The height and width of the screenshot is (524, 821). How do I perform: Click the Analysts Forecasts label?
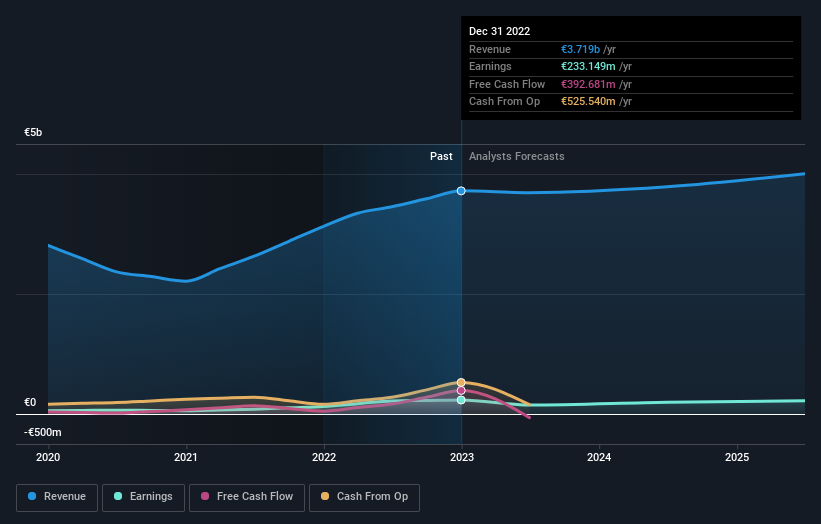click(x=517, y=156)
